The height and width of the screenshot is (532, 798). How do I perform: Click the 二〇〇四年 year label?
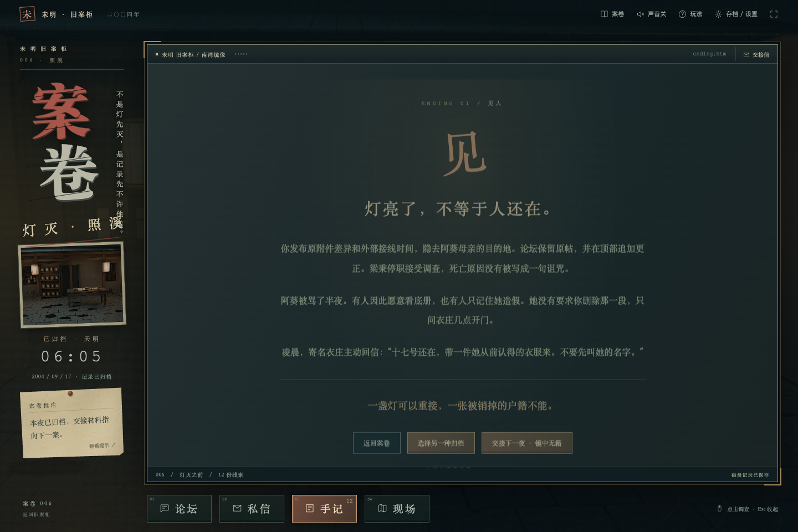pos(123,14)
